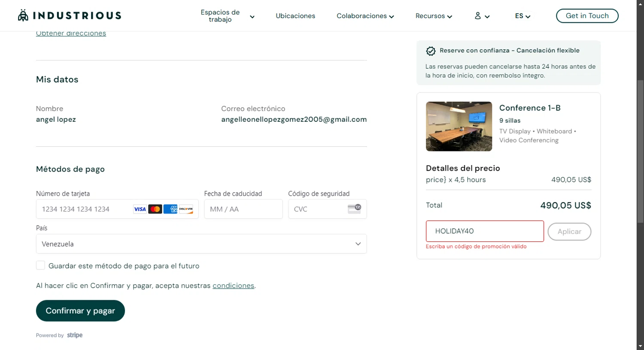Focus the Número de tarjeta field
The height and width of the screenshot is (350, 644).
point(117,209)
